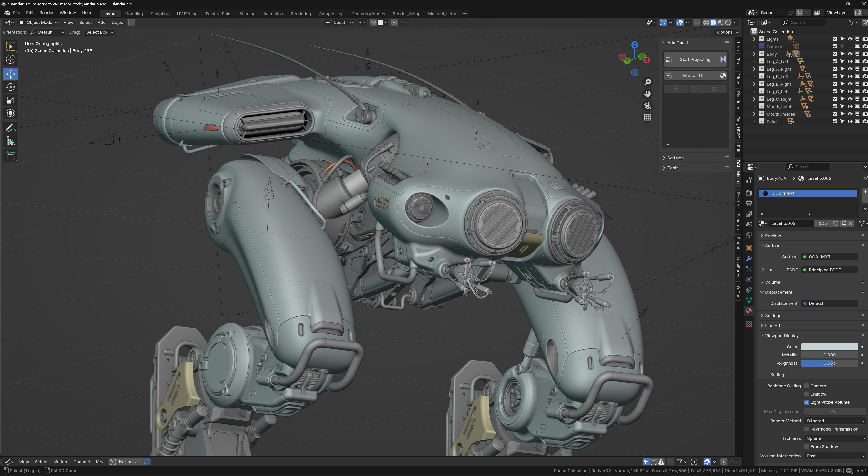
Task: Click the Z axis on navigation gizmo
Action: 634,45
